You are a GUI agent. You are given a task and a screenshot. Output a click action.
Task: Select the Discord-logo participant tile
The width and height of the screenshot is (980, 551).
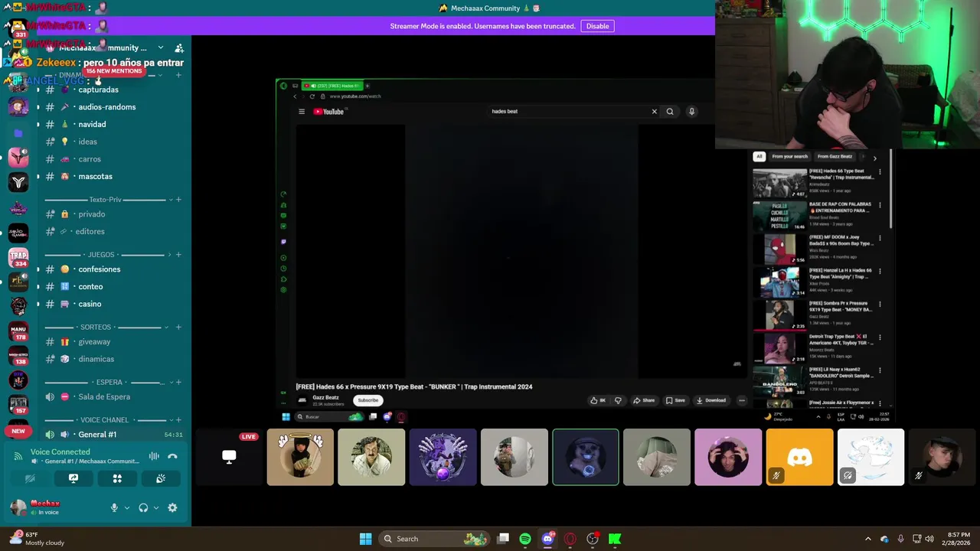click(x=799, y=457)
